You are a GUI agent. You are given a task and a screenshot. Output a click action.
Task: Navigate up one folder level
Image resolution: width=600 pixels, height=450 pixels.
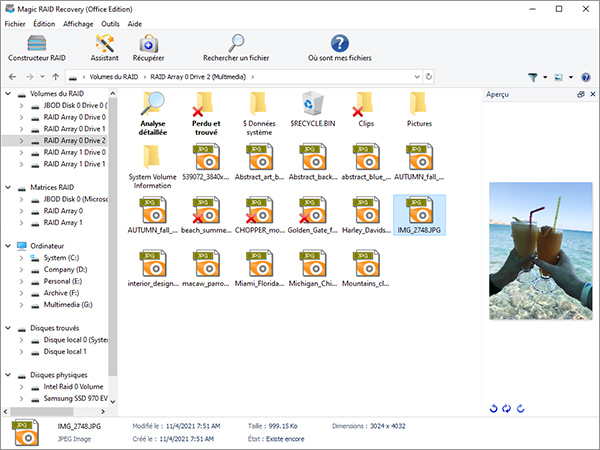(56, 77)
